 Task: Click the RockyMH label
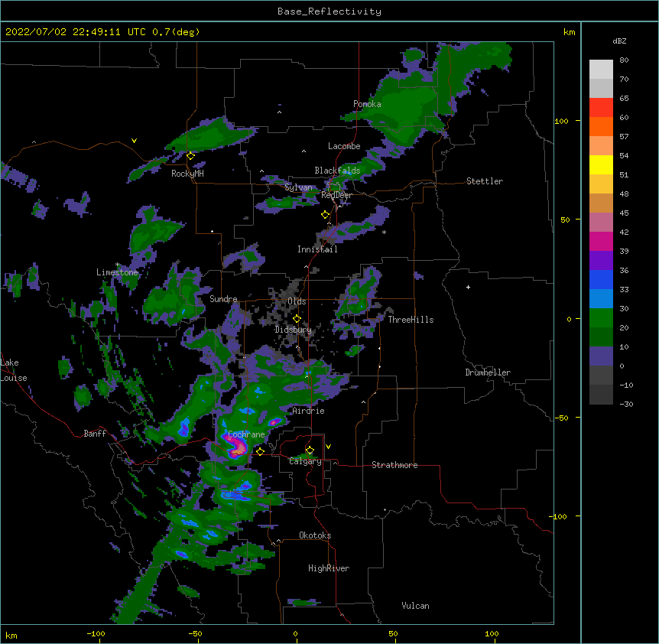(187, 174)
